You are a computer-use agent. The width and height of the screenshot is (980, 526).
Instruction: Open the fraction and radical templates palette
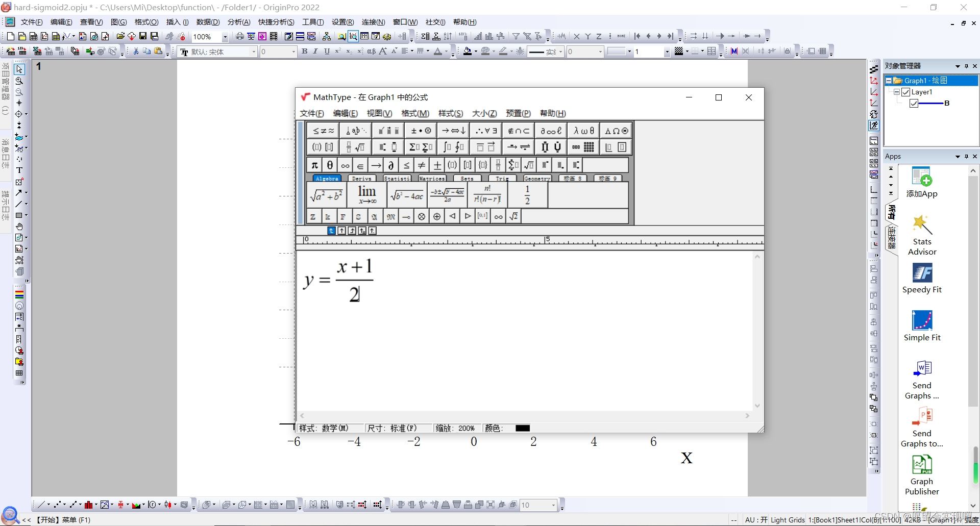pos(355,147)
